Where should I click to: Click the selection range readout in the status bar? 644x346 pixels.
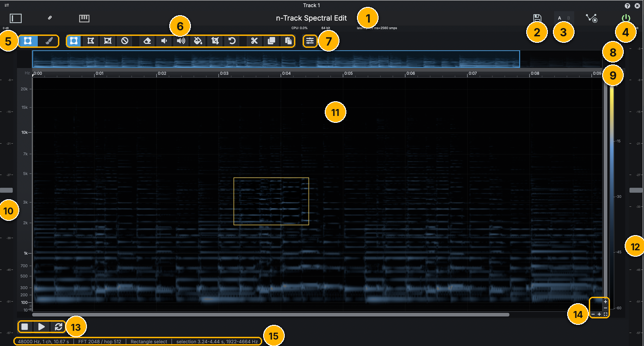click(217, 342)
